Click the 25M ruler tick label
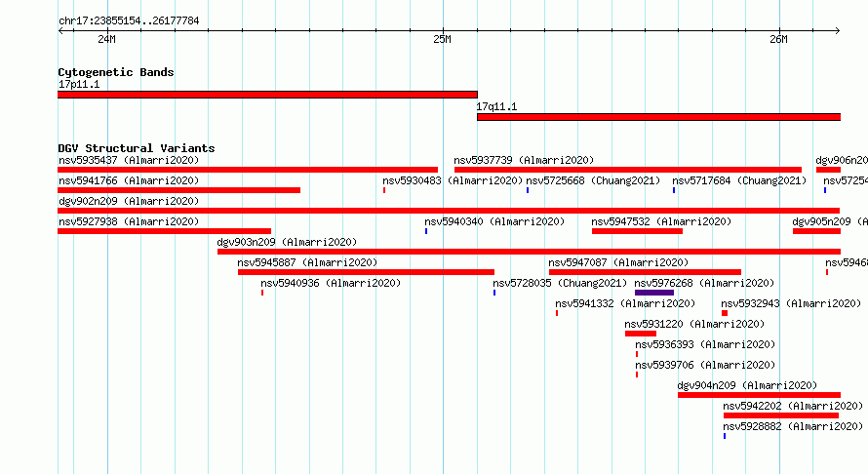The height and width of the screenshot is (474, 868). [443, 39]
